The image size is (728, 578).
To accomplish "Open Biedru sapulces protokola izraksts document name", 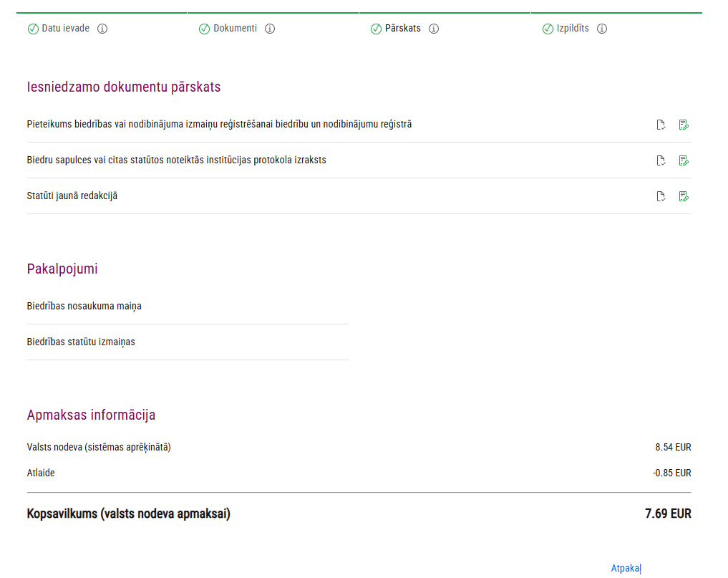I will click(x=176, y=160).
